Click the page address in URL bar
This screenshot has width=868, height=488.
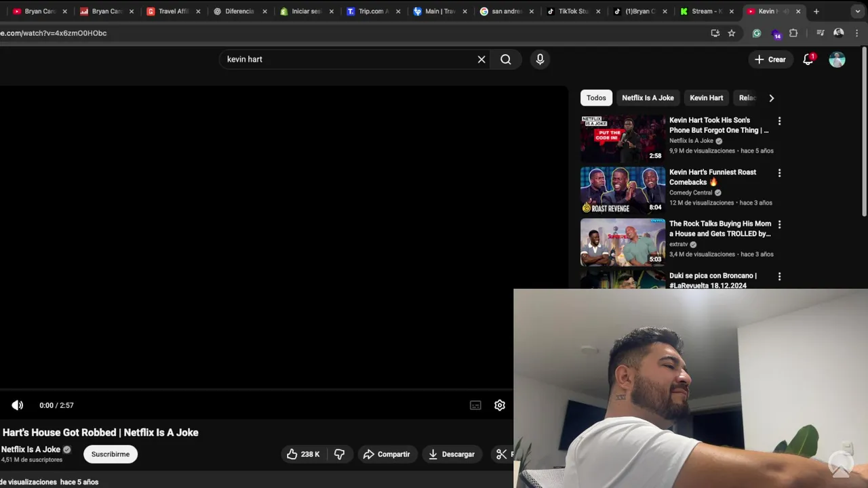(54, 33)
